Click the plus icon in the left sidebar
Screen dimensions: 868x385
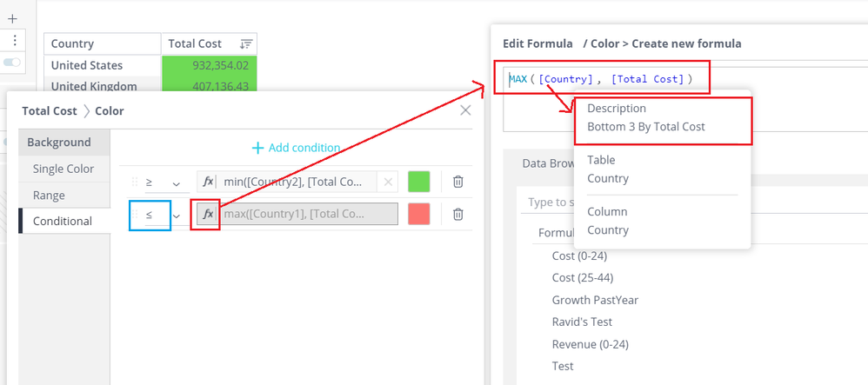(12, 18)
